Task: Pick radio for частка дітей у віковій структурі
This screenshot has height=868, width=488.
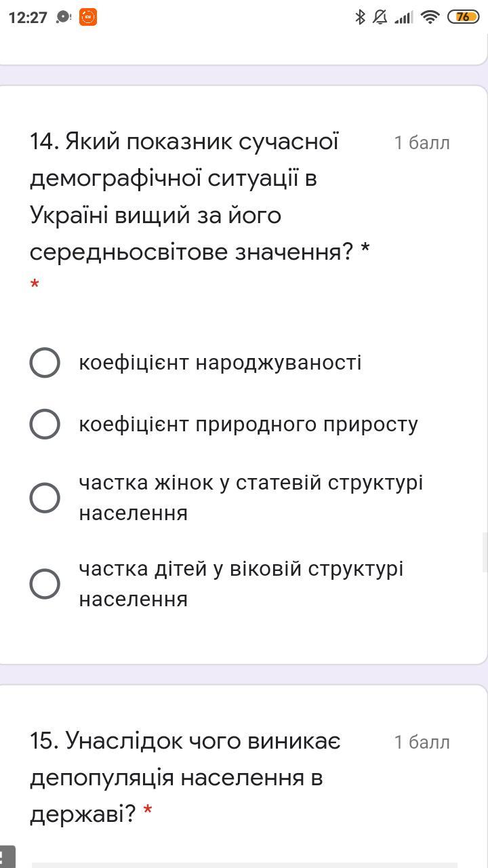Action: (45, 584)
